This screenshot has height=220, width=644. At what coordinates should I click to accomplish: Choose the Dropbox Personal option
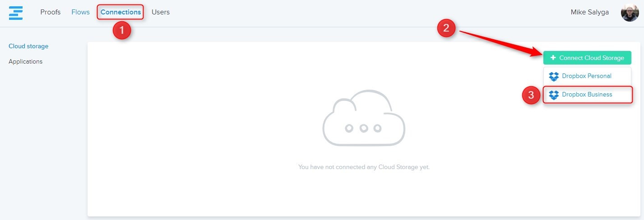586,76
